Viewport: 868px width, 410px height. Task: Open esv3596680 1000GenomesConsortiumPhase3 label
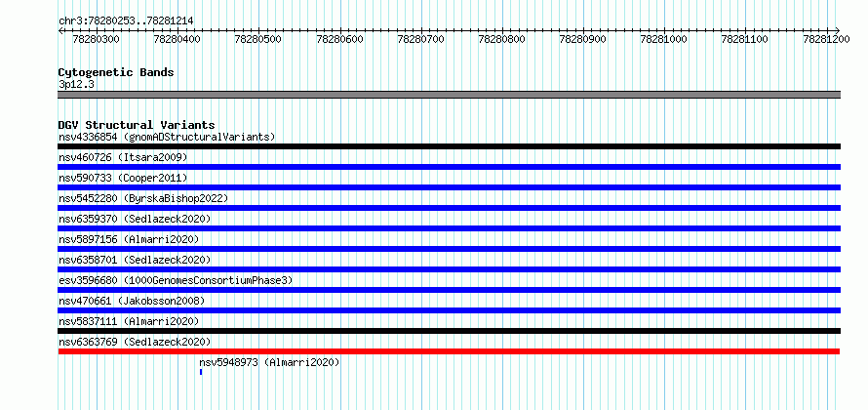pos(176,280)
